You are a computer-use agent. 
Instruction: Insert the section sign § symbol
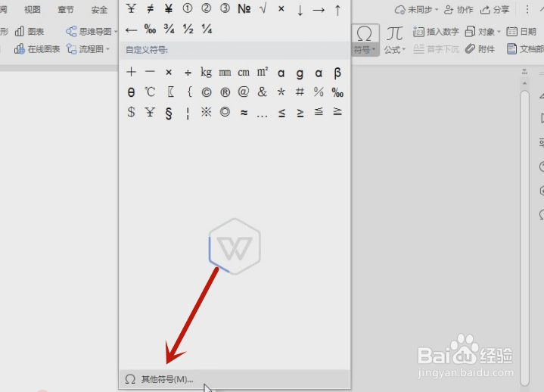[169, 113]
